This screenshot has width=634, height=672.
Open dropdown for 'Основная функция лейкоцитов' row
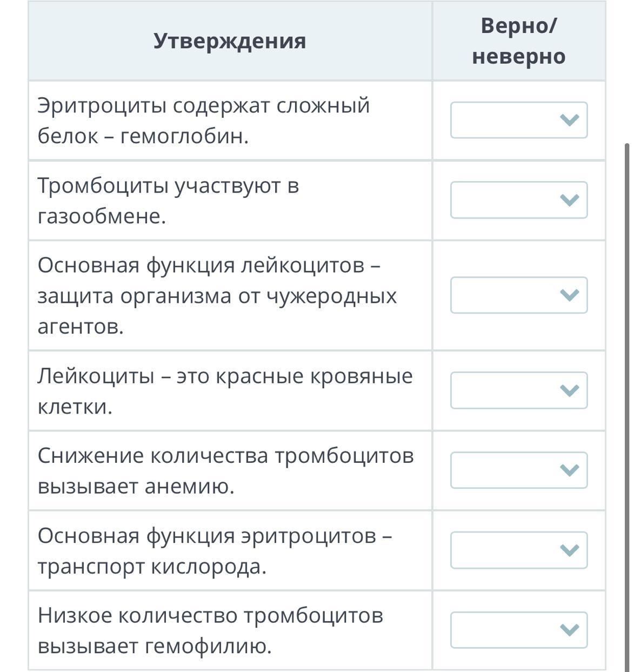pyautogui.click(x=518, y=295)
